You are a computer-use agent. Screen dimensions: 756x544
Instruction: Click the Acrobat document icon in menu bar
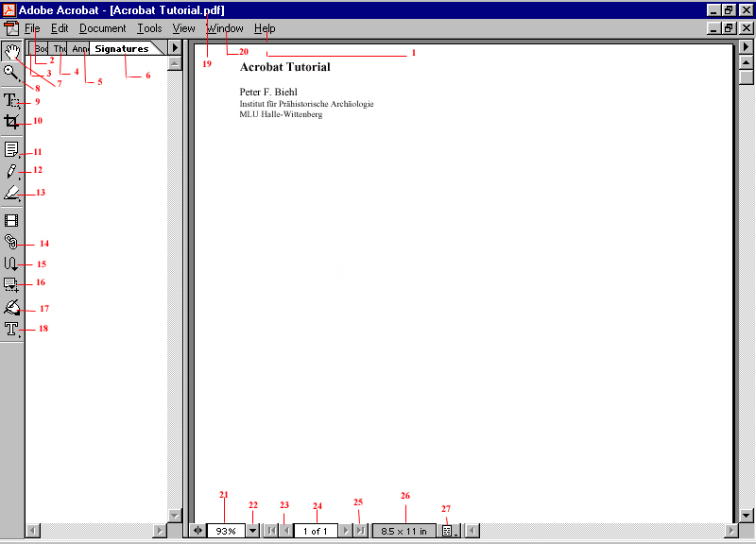coord(11,28)
